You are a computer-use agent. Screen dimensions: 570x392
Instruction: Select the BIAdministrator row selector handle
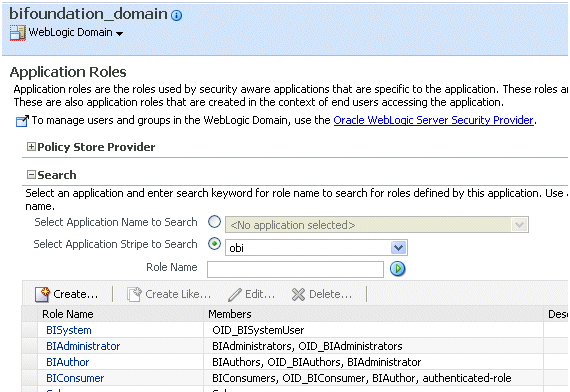click(29, 346)
